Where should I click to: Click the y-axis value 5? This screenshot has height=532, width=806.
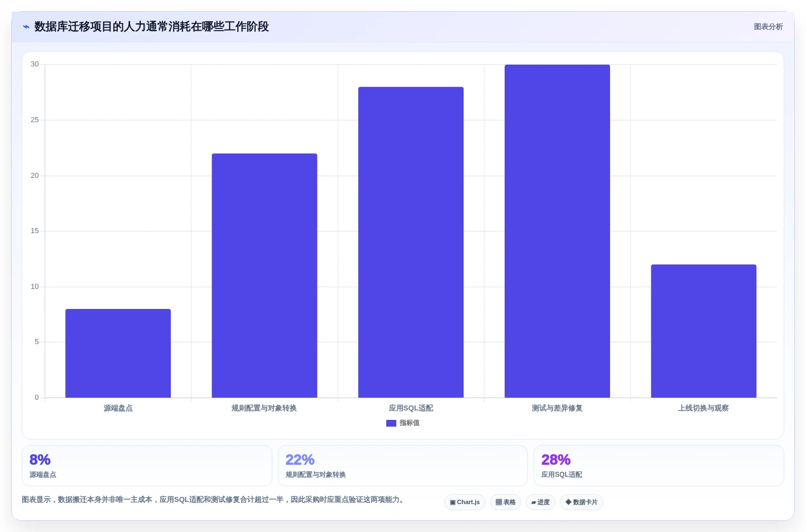37,342
